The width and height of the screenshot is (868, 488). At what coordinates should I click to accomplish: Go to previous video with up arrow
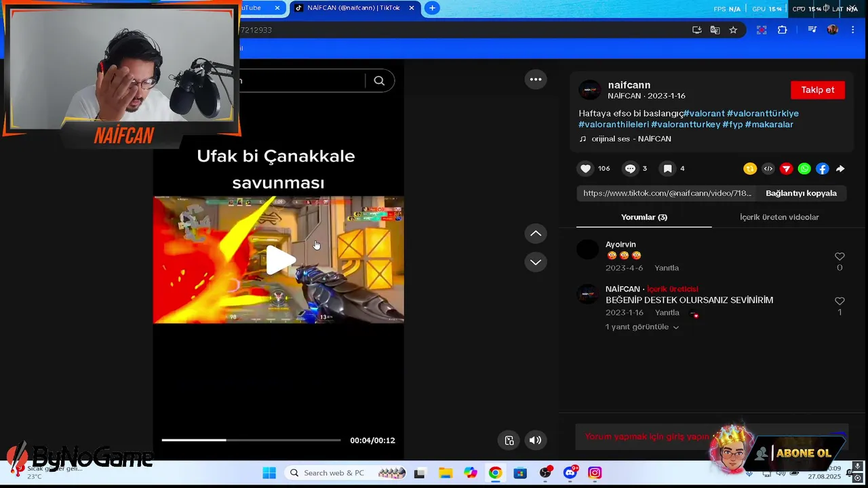tap(536, 234)
